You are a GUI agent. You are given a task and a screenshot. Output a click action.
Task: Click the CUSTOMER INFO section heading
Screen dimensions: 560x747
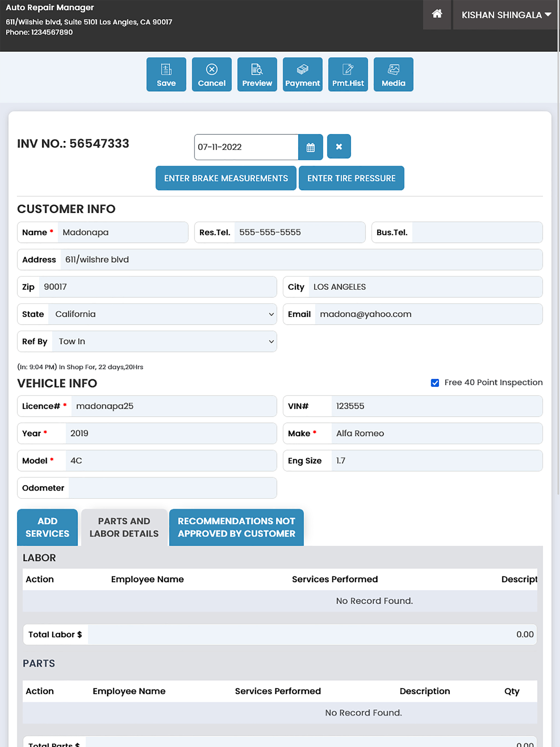[x=66, y=209]
